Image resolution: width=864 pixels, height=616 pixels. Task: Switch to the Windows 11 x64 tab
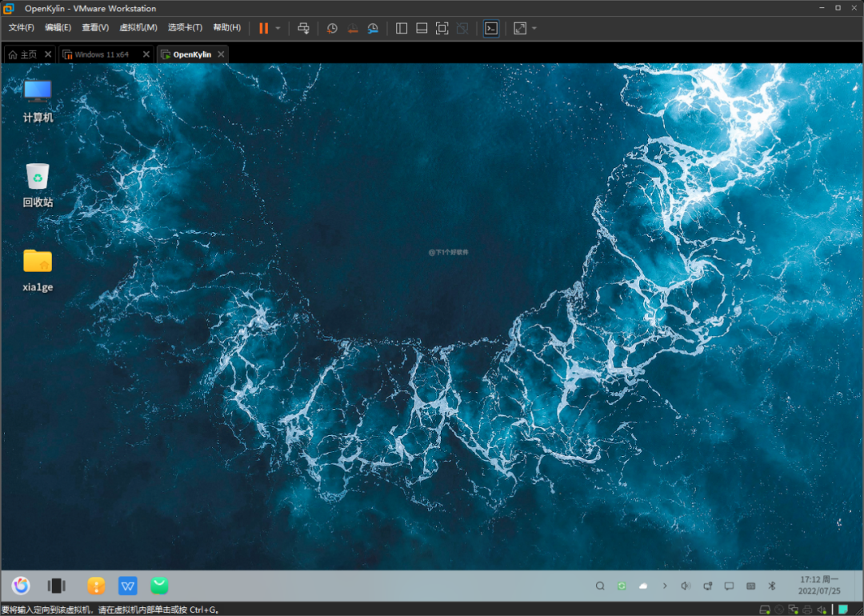pyautogui.click(x=101, y=54)
